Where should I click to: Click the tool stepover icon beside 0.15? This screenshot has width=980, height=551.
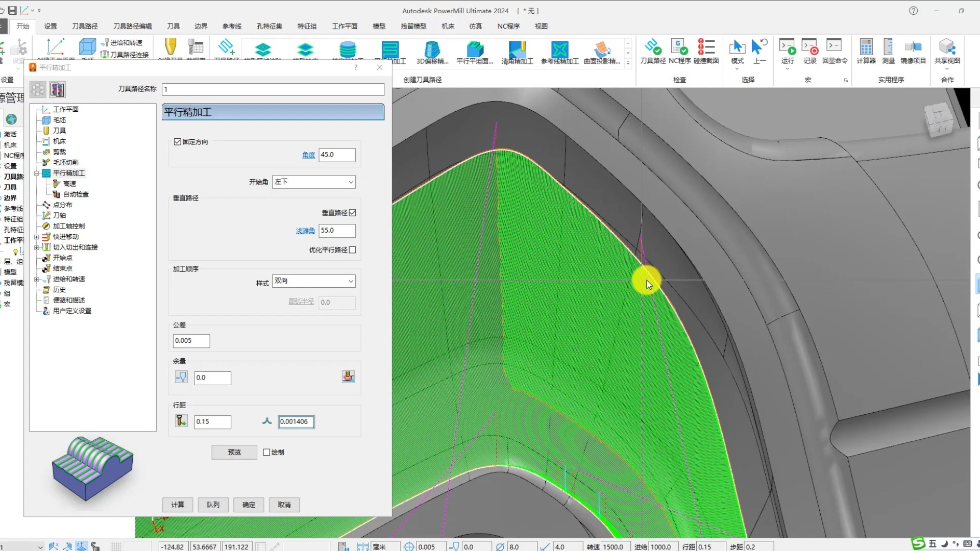pos(181,421)
